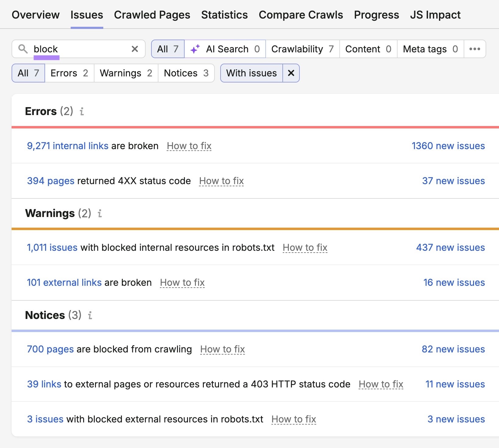The width and height of the screenshot is (499, 448).
Task: Select the All 7 severity filter
Action: coord(28,73)
